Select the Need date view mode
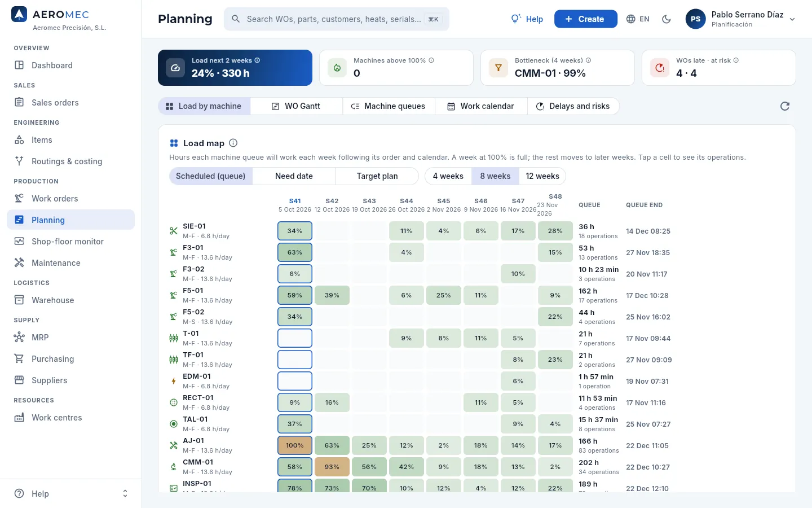Image resolution: width=812 pixels, height=508 pixels. pos(294,176)
